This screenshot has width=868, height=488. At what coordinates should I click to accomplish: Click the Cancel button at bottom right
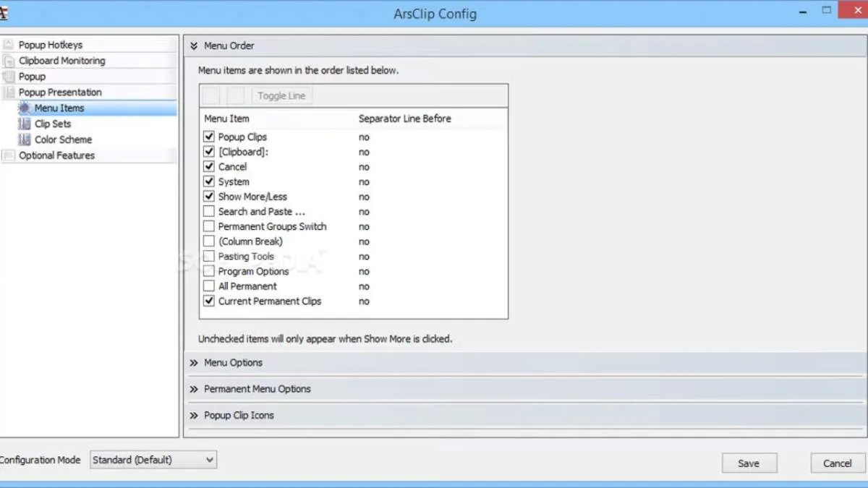pyautogui.click(x=837, y=463)
